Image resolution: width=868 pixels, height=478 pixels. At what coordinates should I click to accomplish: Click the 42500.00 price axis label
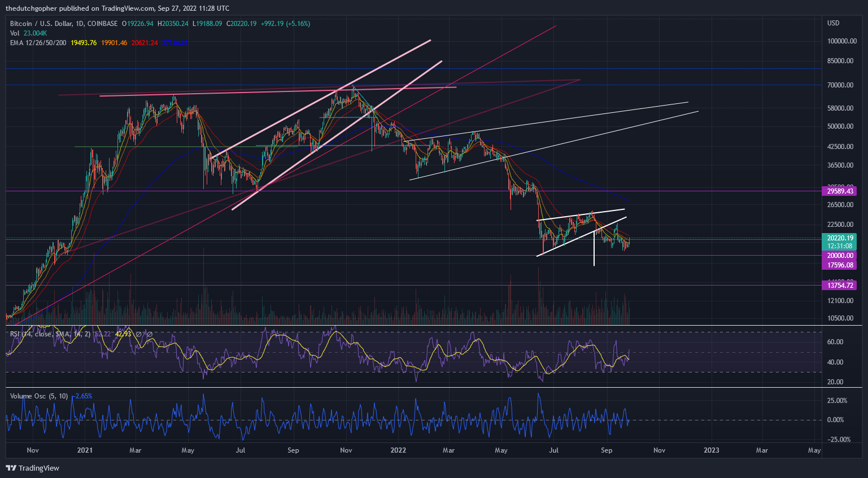(x=840, y=147)
